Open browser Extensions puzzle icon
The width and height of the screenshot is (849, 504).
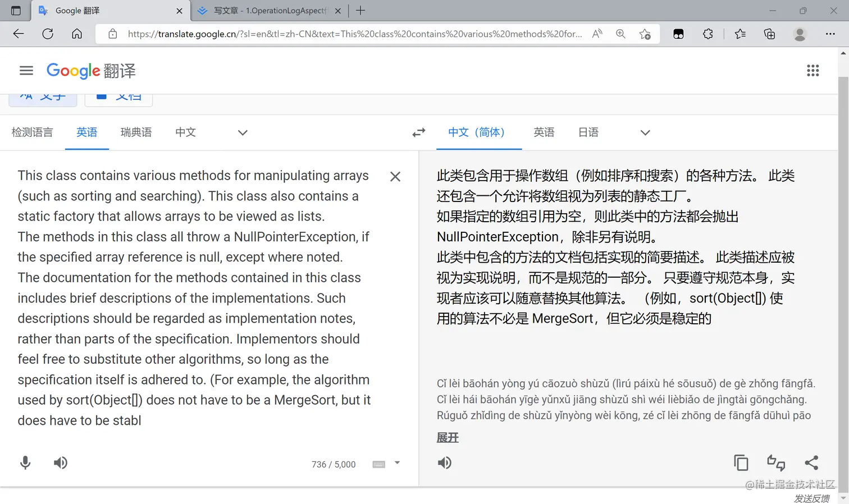point(708,34)
